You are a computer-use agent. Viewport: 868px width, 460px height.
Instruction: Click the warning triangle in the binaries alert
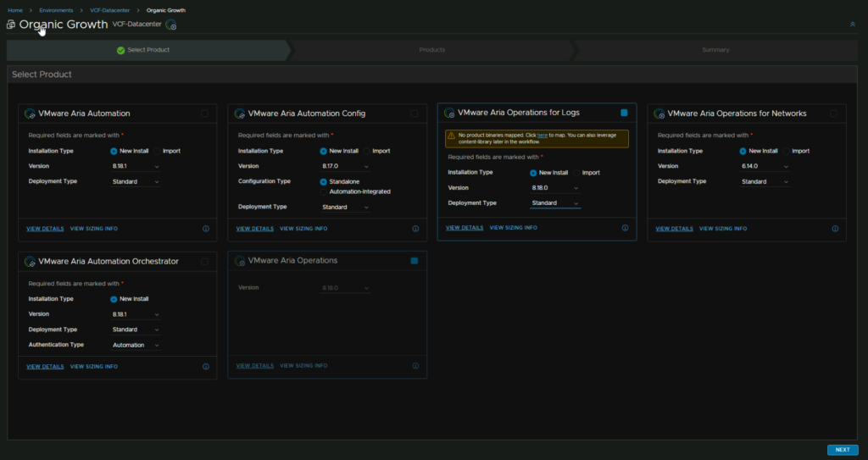[x=451, y=136]
